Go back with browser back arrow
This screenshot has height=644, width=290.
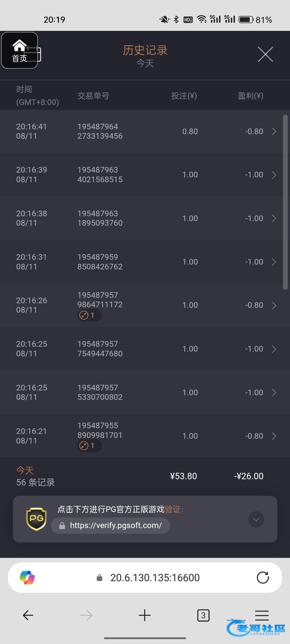click(x=28, y=615)
